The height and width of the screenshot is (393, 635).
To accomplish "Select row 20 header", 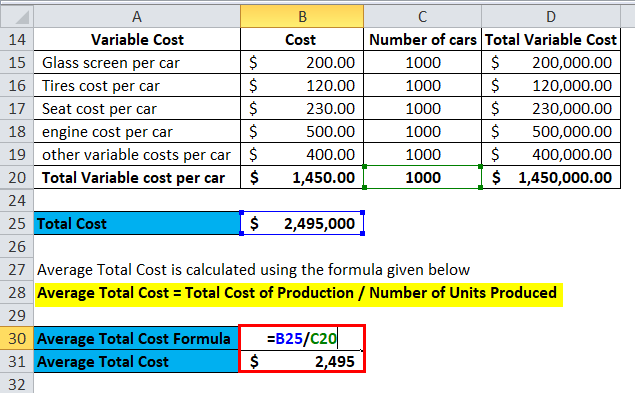I will point(17,177).
